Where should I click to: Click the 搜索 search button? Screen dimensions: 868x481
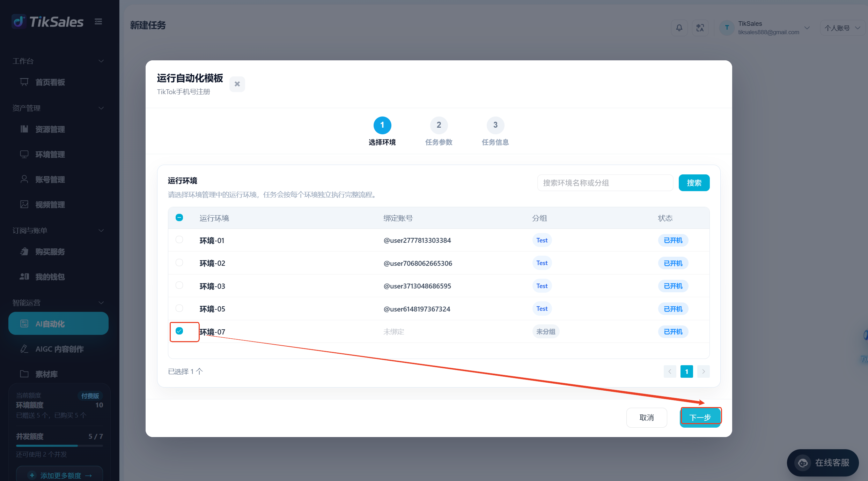694,183
